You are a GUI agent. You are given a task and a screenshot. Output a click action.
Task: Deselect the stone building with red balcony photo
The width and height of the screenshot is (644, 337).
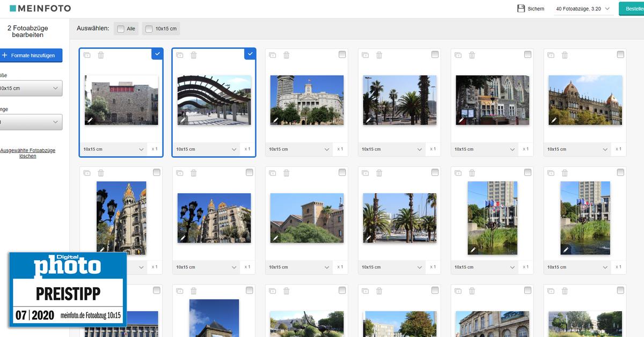(157, 54)
